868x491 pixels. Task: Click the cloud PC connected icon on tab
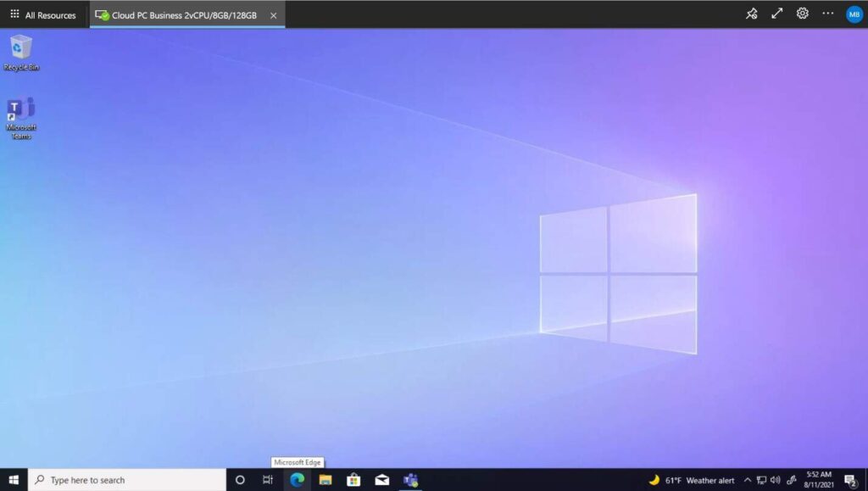point(102,15)
